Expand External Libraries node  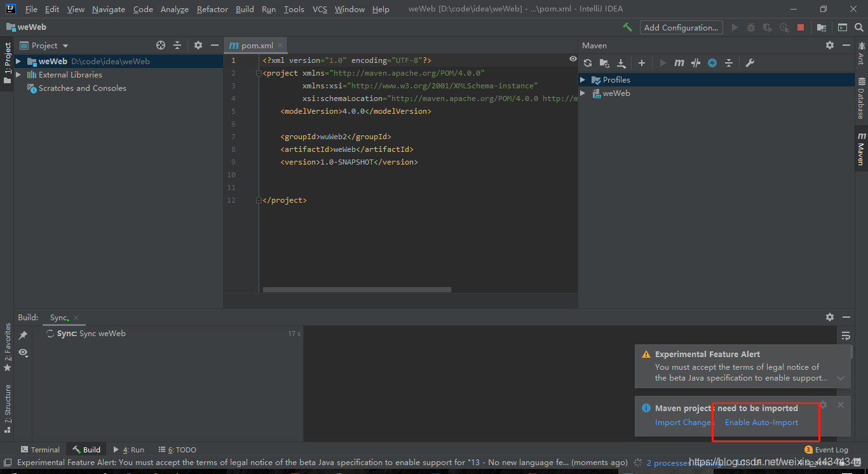click(18, 75)
